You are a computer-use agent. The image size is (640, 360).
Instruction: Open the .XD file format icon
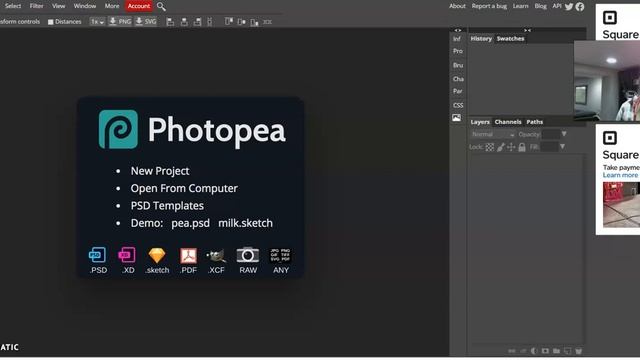point(127,255)
